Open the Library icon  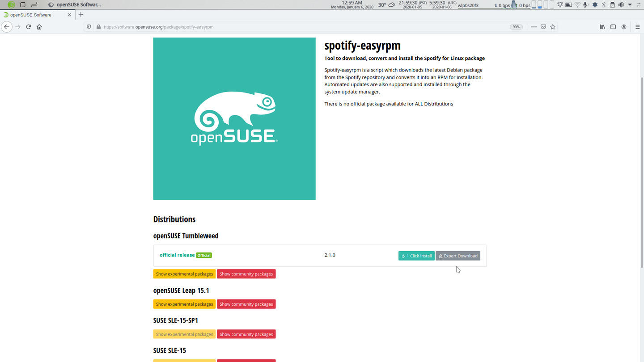point(602,27)
